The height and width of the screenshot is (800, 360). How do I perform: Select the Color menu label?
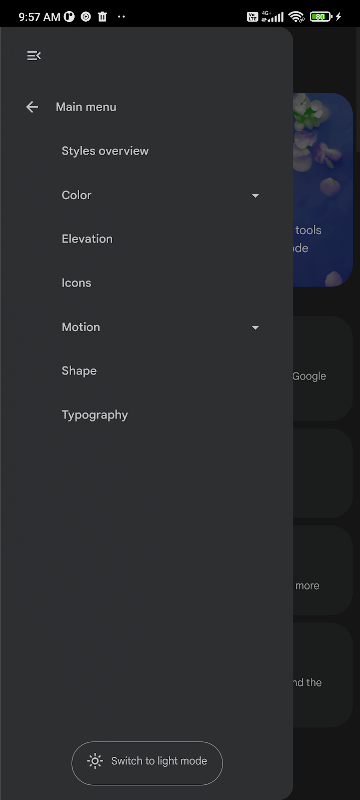(x=76, y=195)
